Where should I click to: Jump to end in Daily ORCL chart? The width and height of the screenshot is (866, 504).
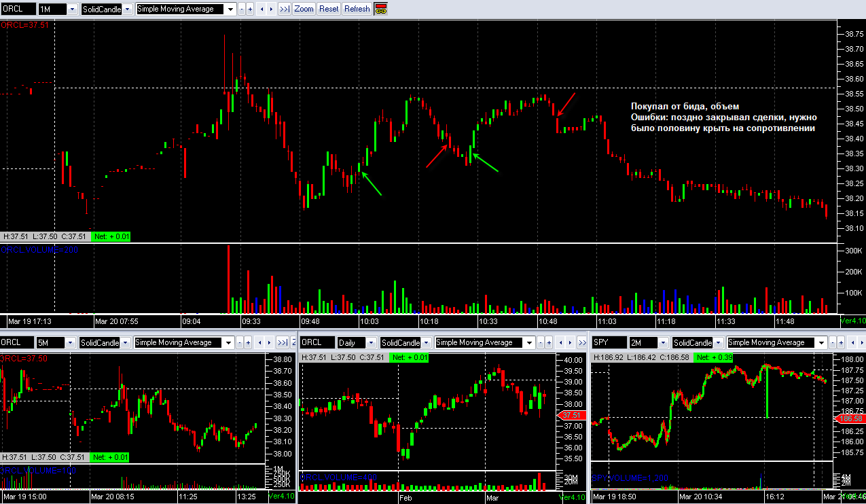[x=582, y=342]
